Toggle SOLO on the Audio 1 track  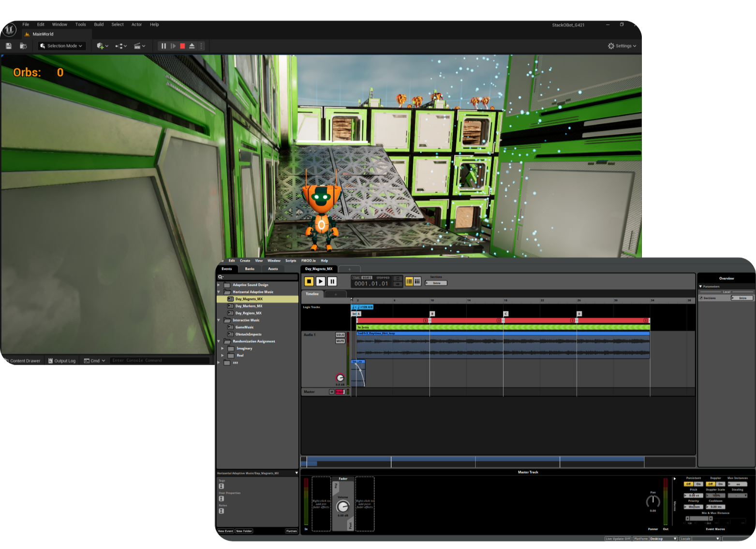click(340, 334)
